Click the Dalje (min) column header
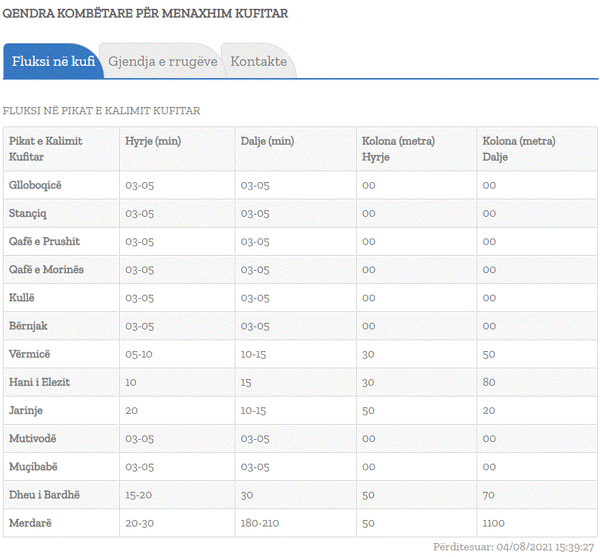This screenshot has height=557, width=600. pos(267,141)
